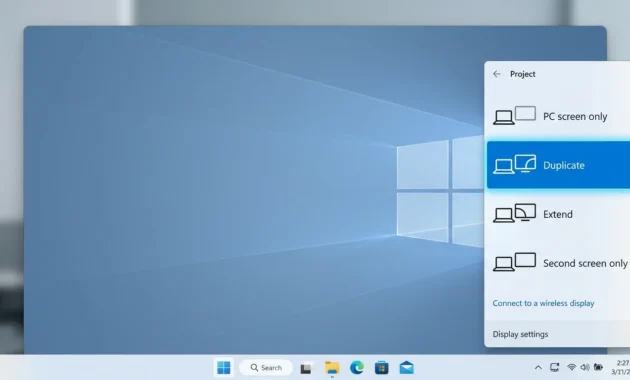
Task: Select the Extend display option
Action: (558, 214)
